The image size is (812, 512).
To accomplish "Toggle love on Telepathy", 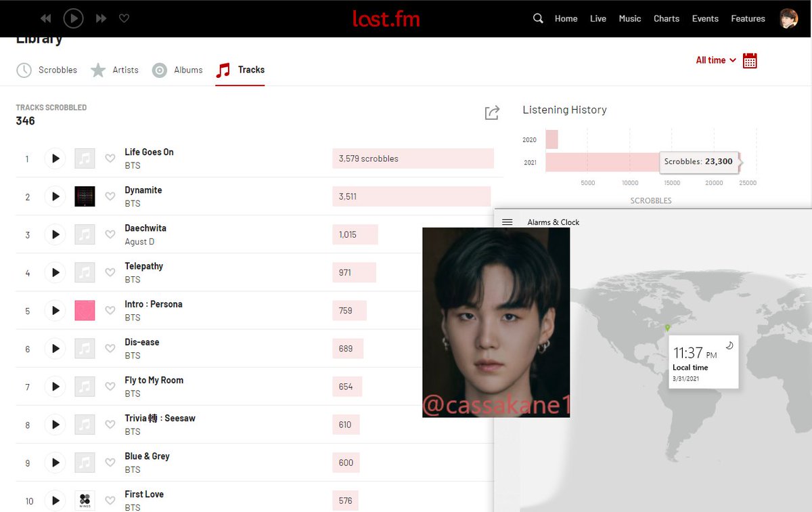I will (x=110, y=272).
